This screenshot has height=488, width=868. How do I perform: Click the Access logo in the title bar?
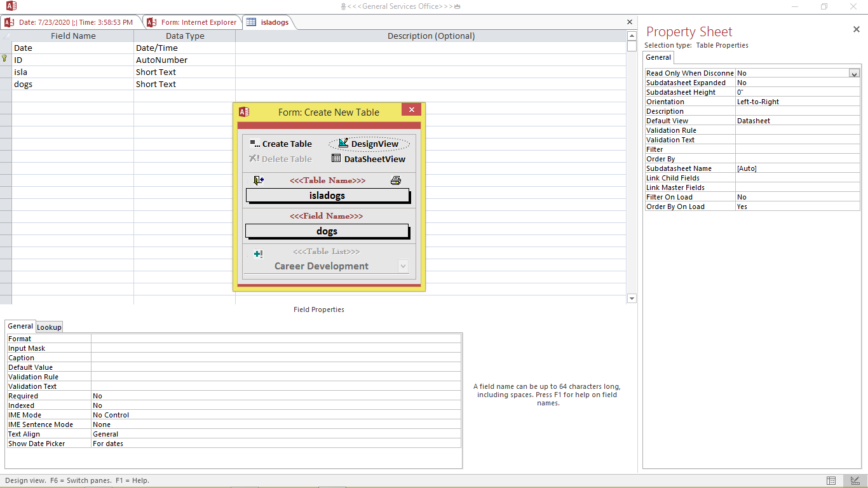pyautogui.click(x=11, y=6)
